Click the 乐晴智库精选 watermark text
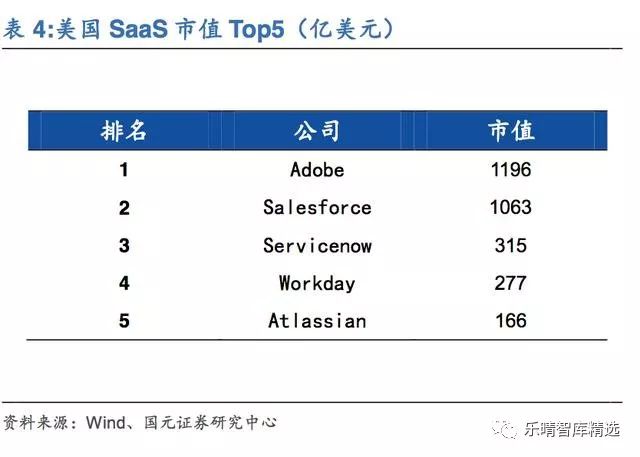640x457 pixels. pos(572,429)
